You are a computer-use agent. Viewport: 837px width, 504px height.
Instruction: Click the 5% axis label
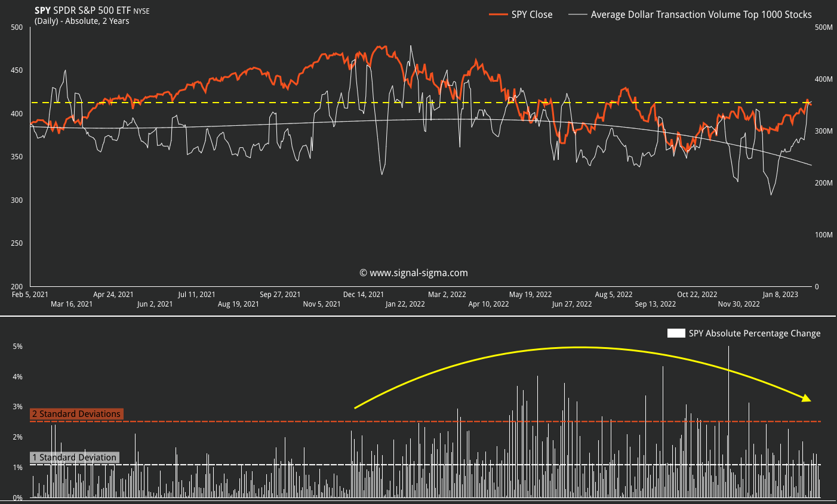(17, 347)
